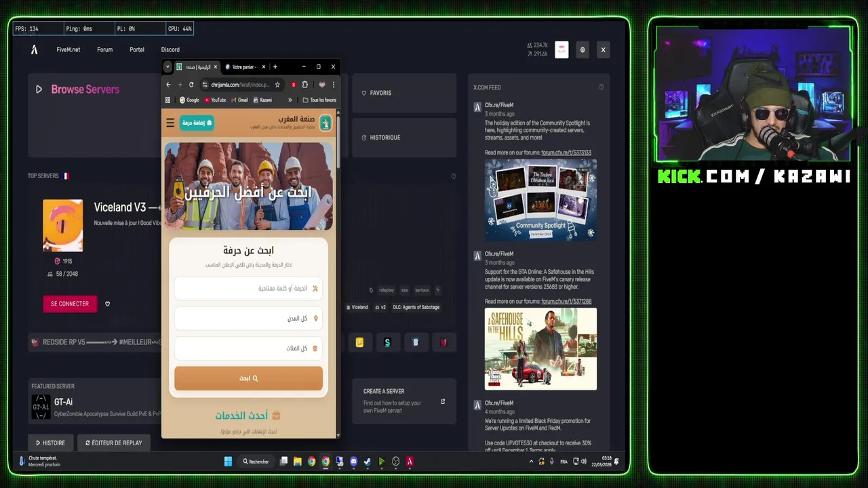
Task: Click the teal S server icon tile
Action: 387,342
